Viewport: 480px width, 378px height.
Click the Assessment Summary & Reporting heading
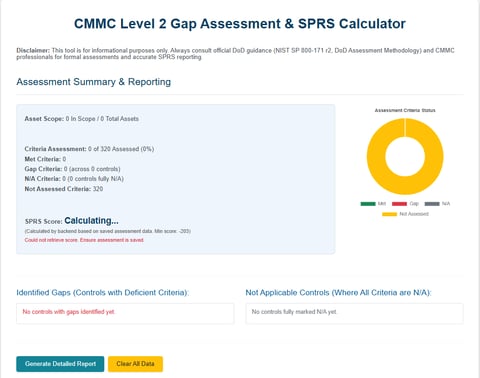(x=94, y=82)
